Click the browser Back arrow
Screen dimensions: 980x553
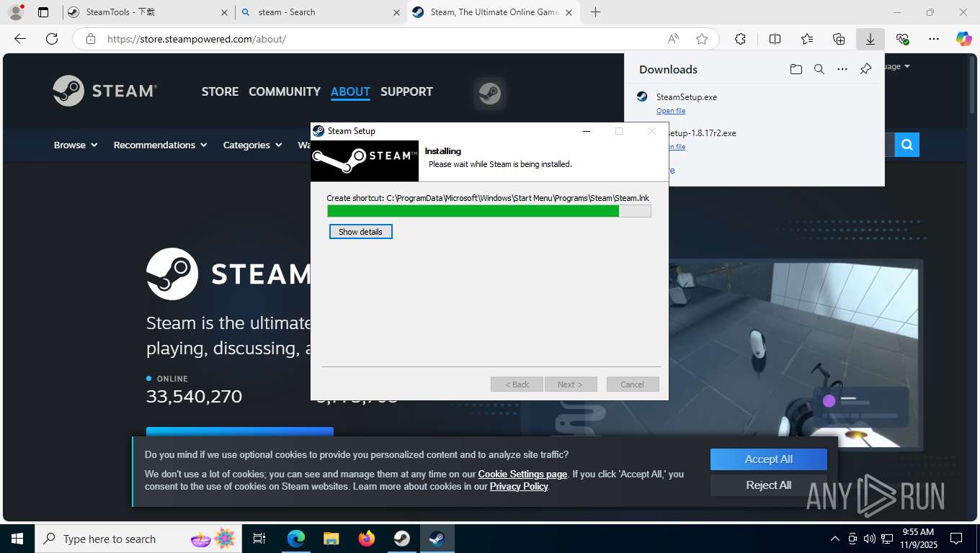20,39
